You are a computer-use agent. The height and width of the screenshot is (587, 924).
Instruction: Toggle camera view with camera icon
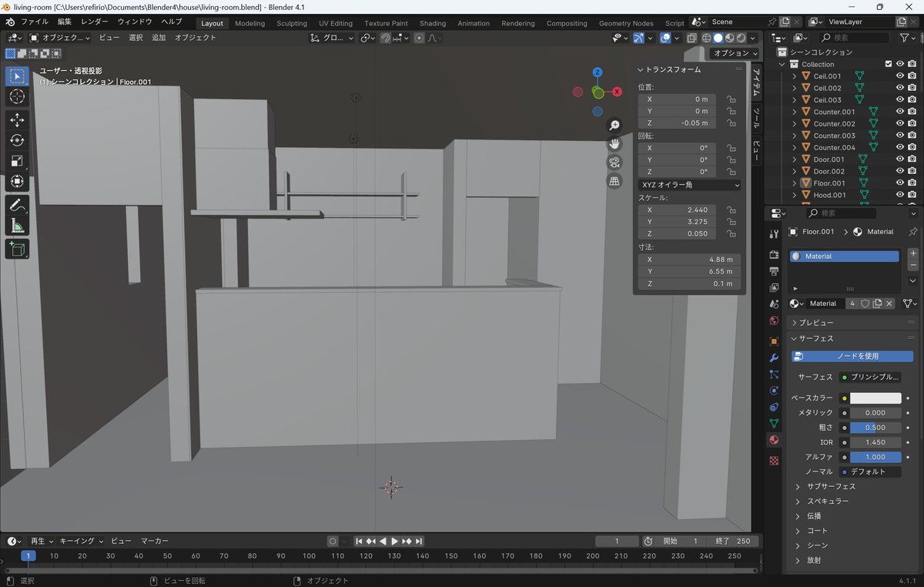[614, 163]
